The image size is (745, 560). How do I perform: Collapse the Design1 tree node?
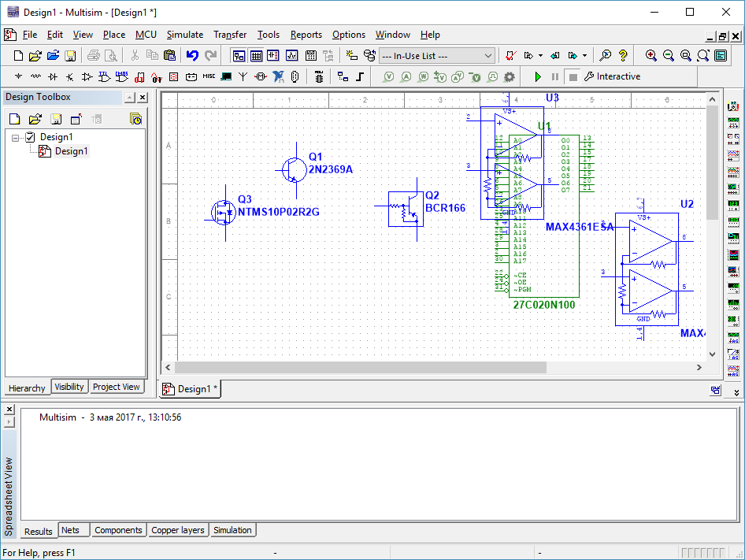click(x=16, y=137)
